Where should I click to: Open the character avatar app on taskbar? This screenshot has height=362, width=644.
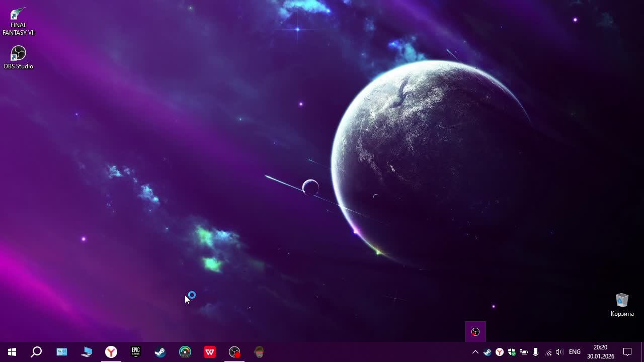pyautogui.click(x=259, y=352)
